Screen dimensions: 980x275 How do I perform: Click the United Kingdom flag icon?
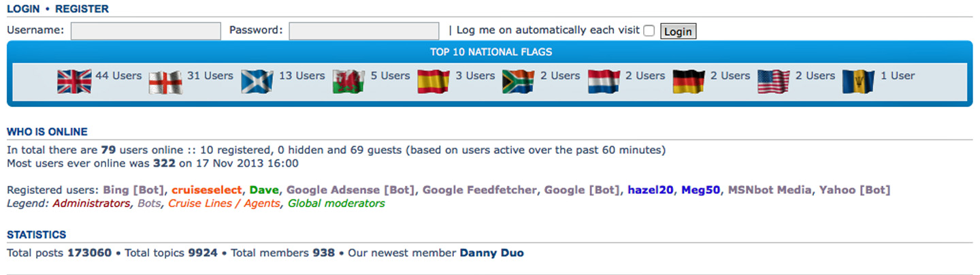[x=73, y=82]
